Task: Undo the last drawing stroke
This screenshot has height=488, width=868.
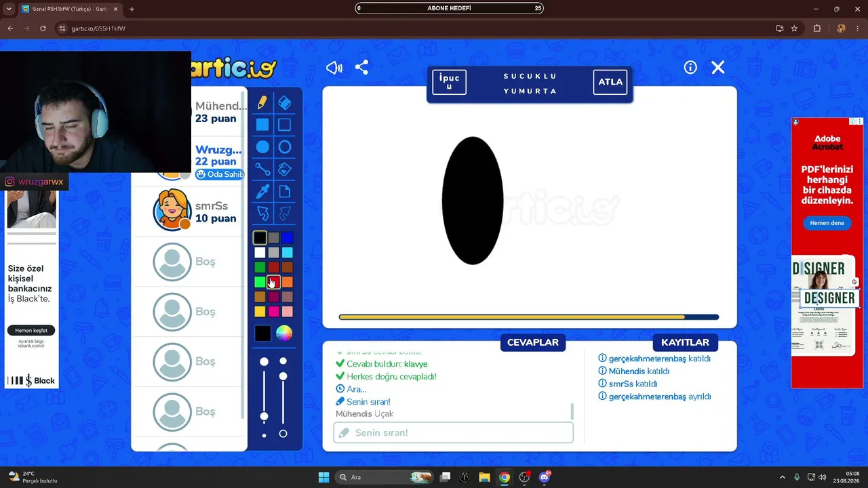Action: coord(262,214)
